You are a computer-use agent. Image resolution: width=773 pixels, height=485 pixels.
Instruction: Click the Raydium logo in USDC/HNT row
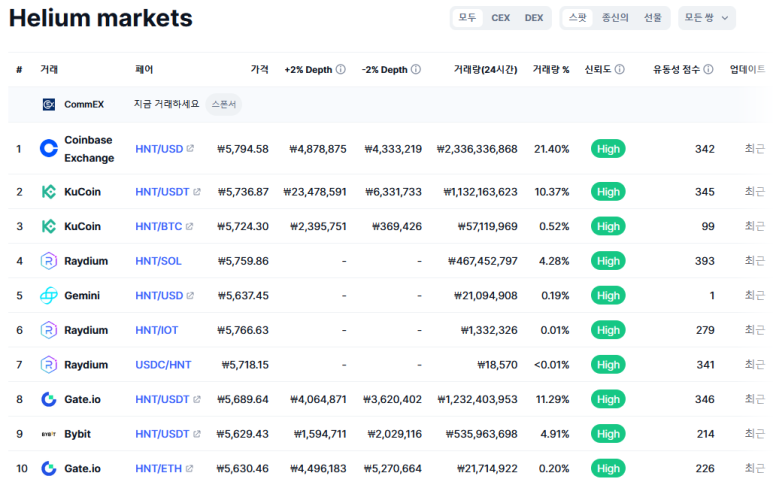pos(49,365)
